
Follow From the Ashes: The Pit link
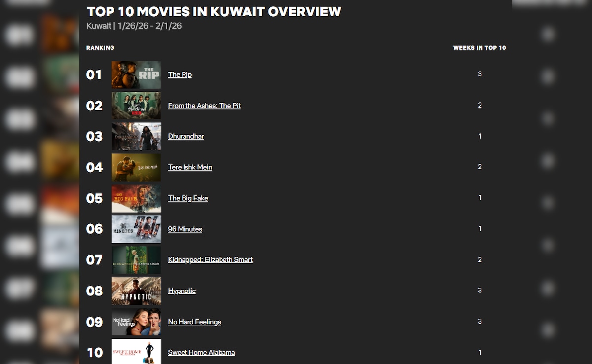(x=204, y=106)
